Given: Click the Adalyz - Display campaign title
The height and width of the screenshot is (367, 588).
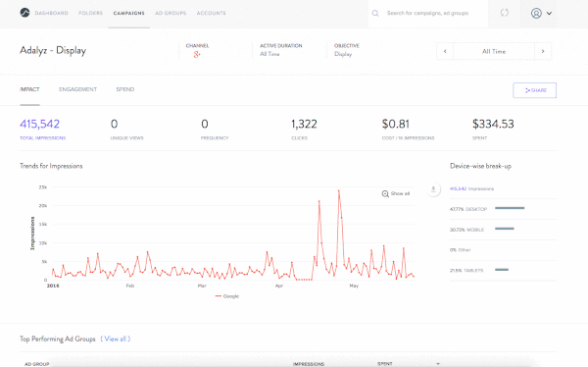Looking at the screenshot, I should tap(53, 50).
